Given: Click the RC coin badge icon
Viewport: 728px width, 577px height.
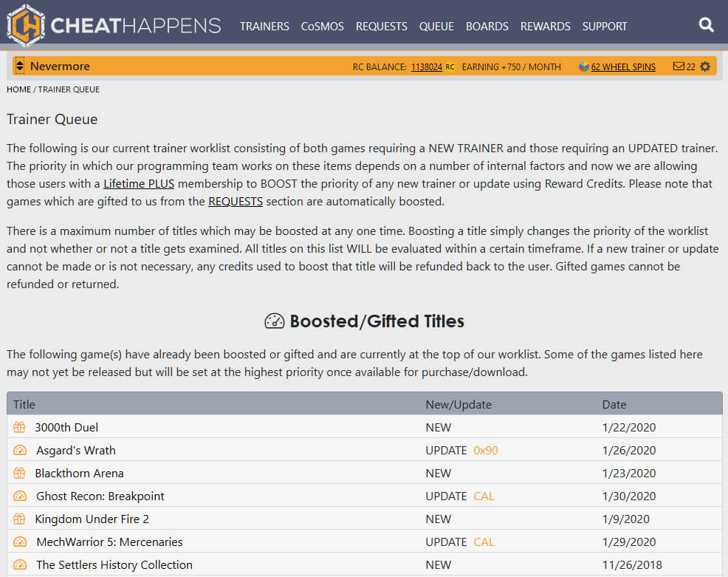Looking at the screenshot, I should point(450,67).
